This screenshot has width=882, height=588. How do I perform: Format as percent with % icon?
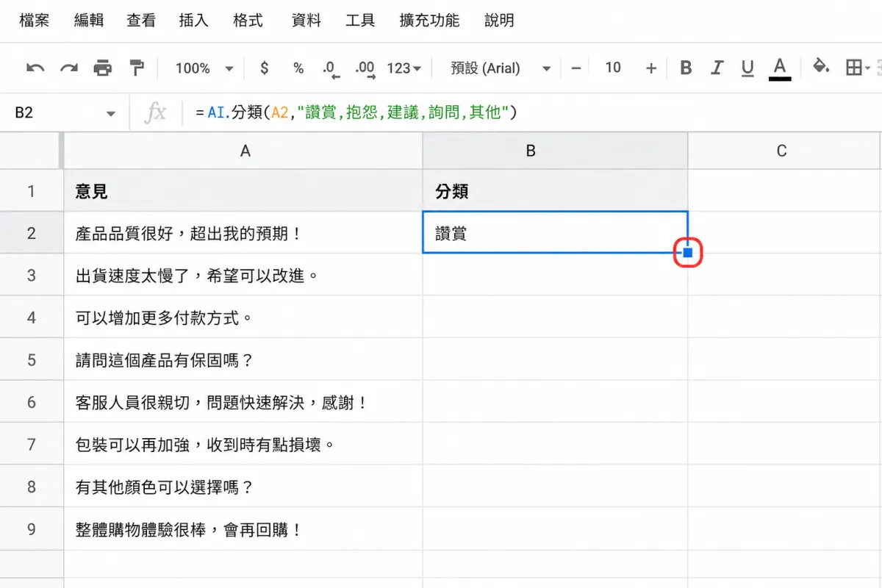298,68
